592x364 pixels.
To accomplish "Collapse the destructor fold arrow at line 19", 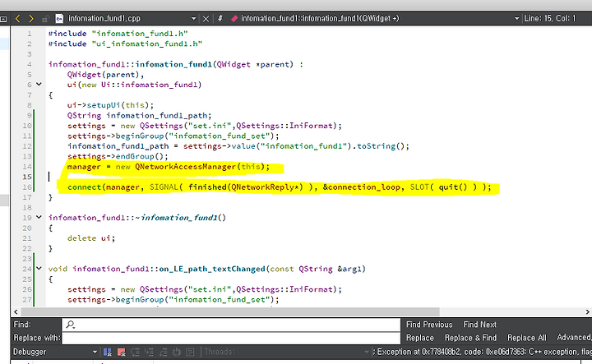I will (x=39, y=217).
